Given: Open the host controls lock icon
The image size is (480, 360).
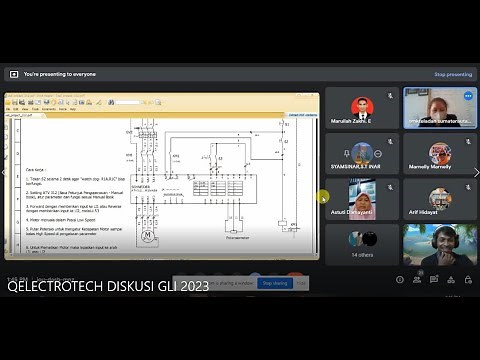Looking at the screenshot, I should [468, 279].
